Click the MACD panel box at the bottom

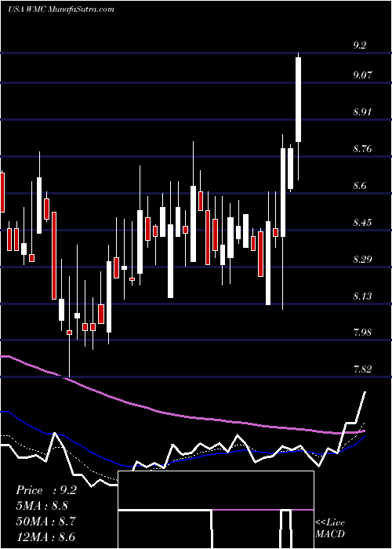[x=216, y=510]
